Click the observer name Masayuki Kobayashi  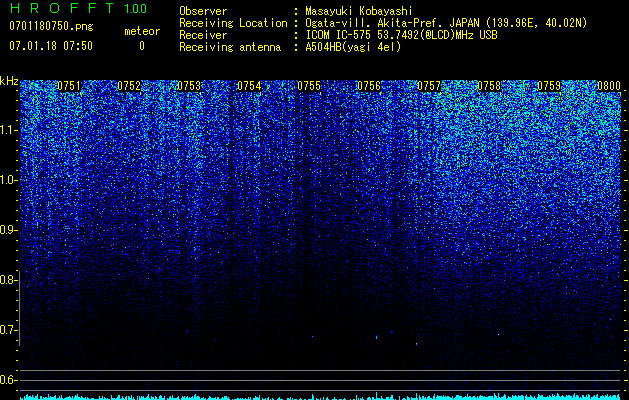coord(359,11)
